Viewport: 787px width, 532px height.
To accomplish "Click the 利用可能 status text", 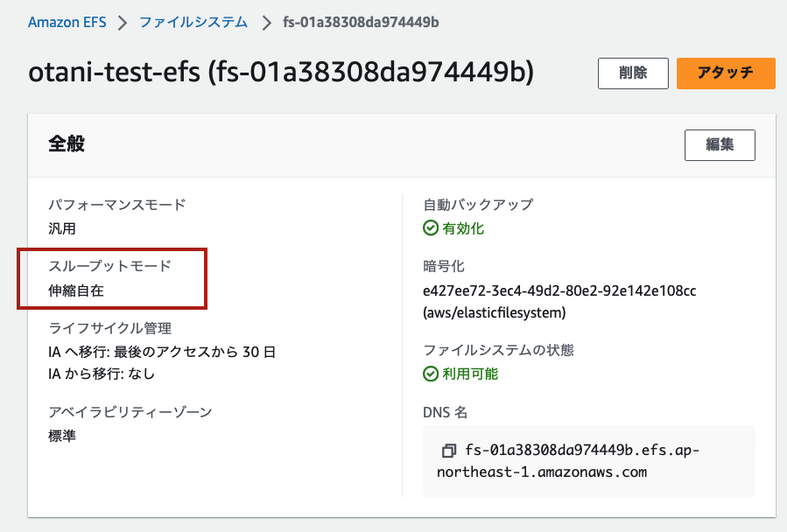I will [470, 374].
